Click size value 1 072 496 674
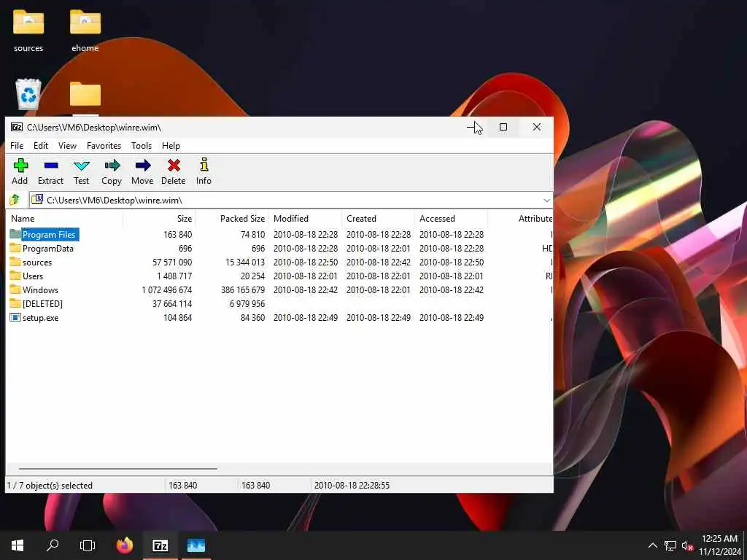Image resolution: width=747 pixels, height=560 pixels. click(x=167, y=289)
